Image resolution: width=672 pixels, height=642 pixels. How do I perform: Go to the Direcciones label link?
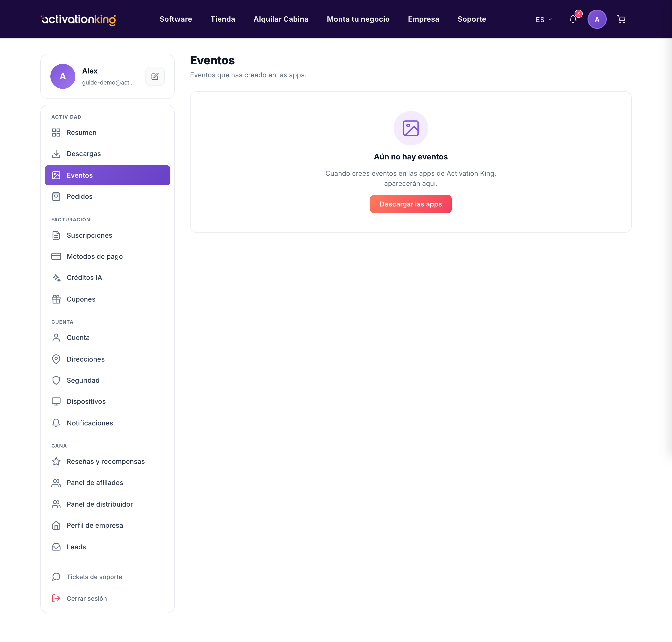[85, 359]
